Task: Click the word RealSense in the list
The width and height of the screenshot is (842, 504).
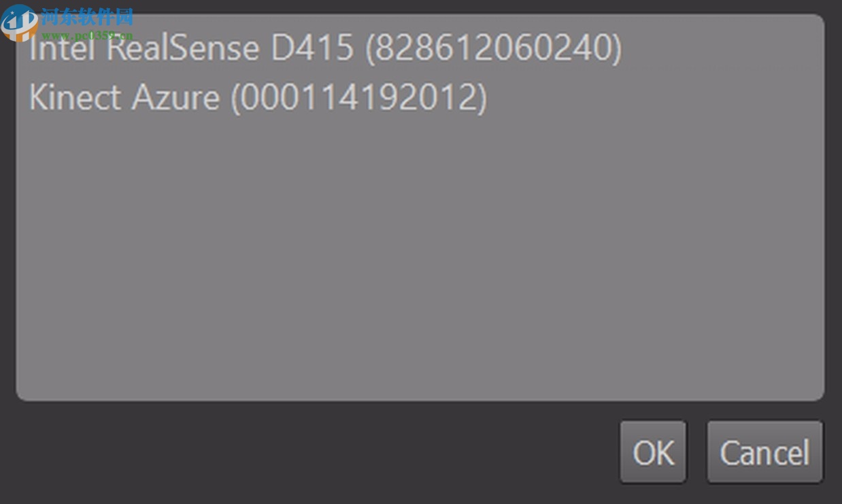Action: tap(183, 49)
